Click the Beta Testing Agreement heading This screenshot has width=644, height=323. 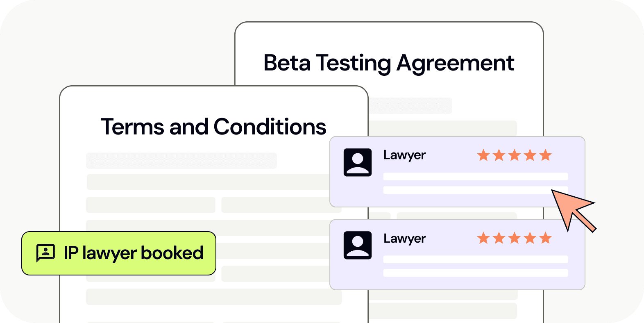(x=389, y=64)
